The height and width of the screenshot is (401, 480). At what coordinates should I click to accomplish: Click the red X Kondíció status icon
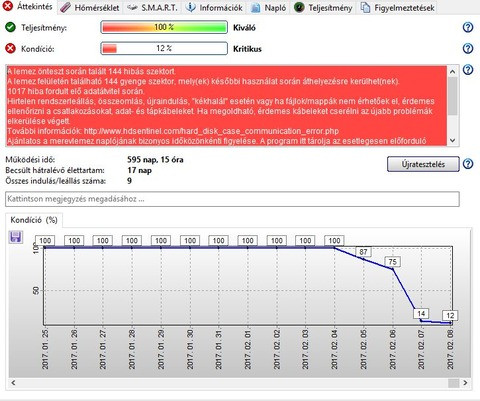(11, 48)
